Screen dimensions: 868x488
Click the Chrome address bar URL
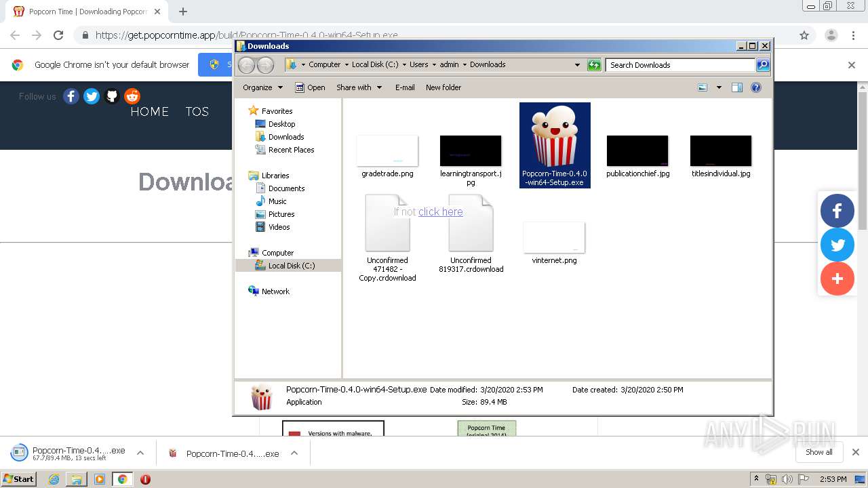(x=247, y=35)
